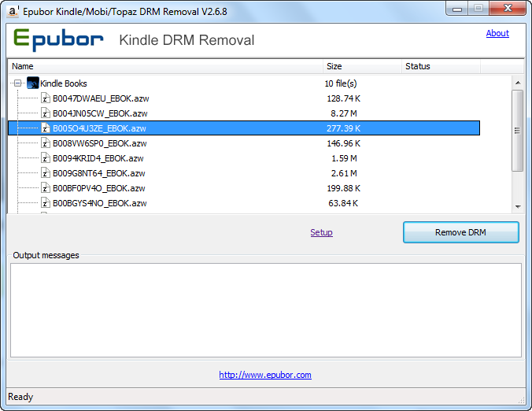Click the 277.39 K size value

(343, 128)
